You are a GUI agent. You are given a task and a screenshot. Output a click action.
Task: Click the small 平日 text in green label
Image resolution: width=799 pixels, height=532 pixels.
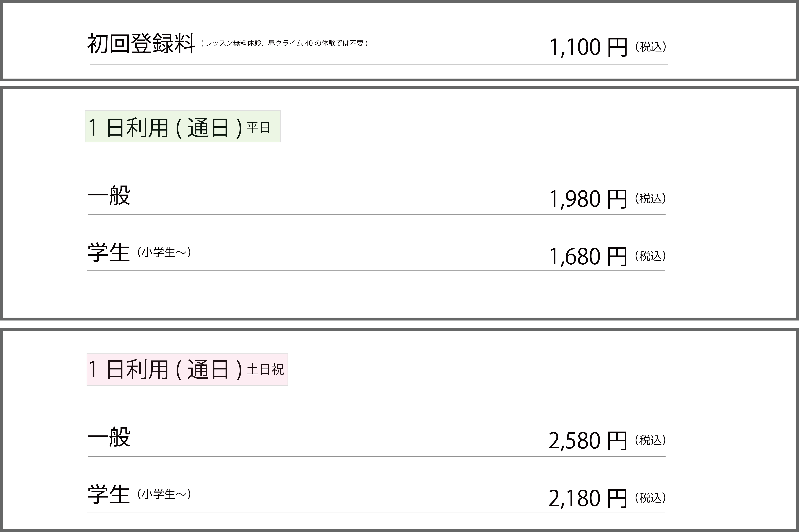[x=258, y=128]
